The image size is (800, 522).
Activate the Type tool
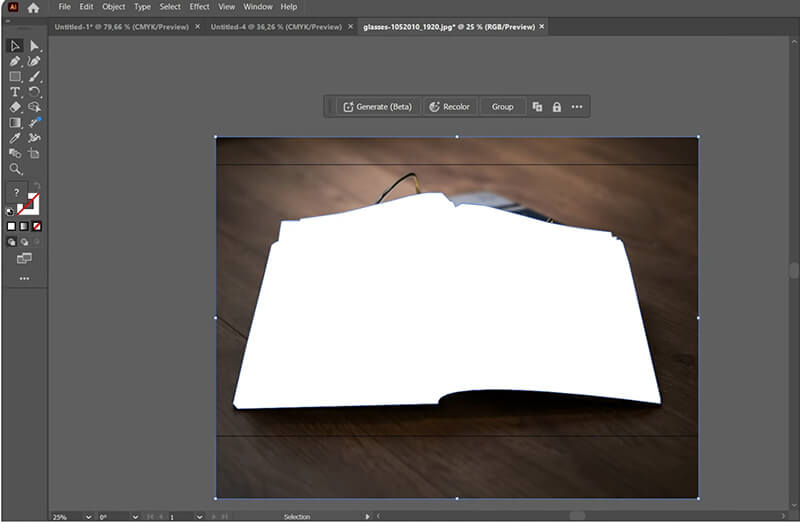pos(15,92)
